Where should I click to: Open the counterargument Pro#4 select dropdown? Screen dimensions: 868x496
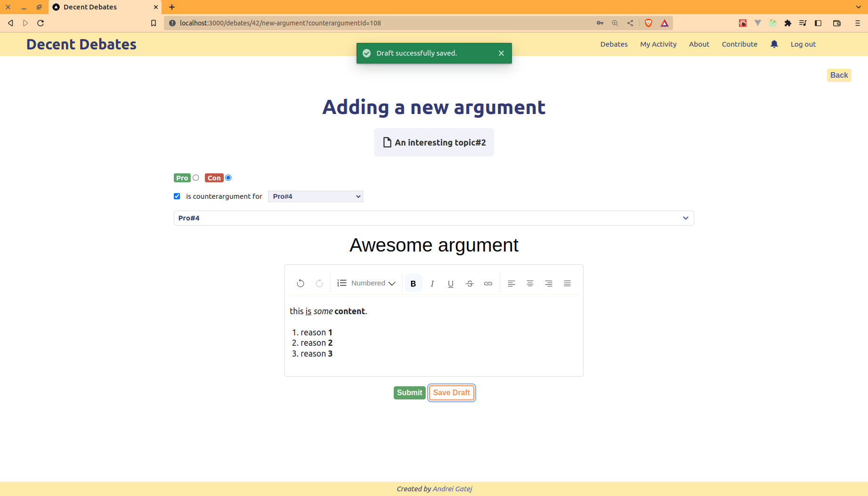[315, 196]
